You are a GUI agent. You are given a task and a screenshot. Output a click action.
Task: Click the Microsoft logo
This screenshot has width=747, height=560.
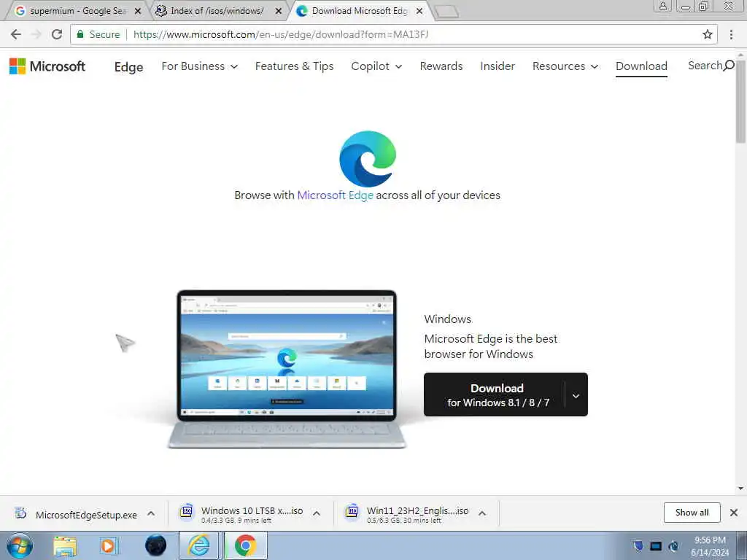pyautogui.click(x=47, y=66)
